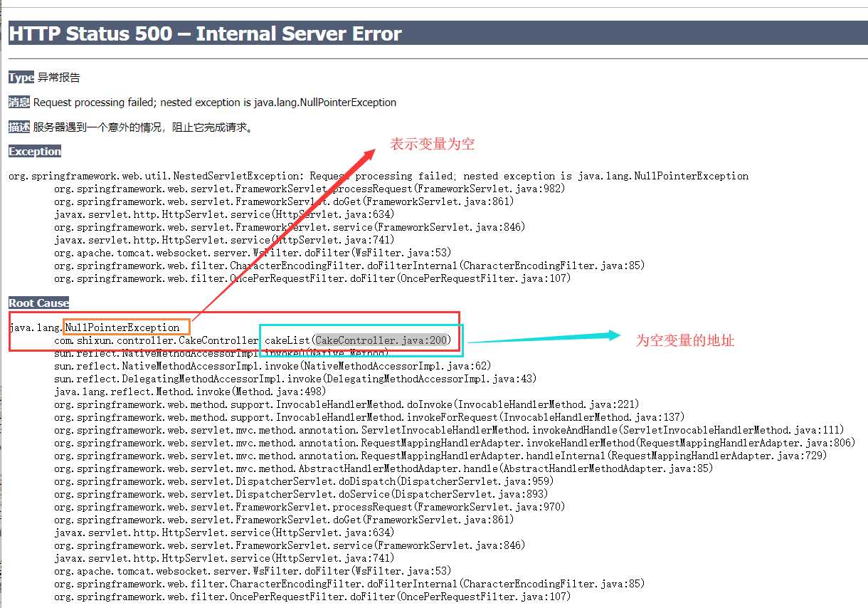Click the 'invoke0(Native Method)' stack line

221,353
